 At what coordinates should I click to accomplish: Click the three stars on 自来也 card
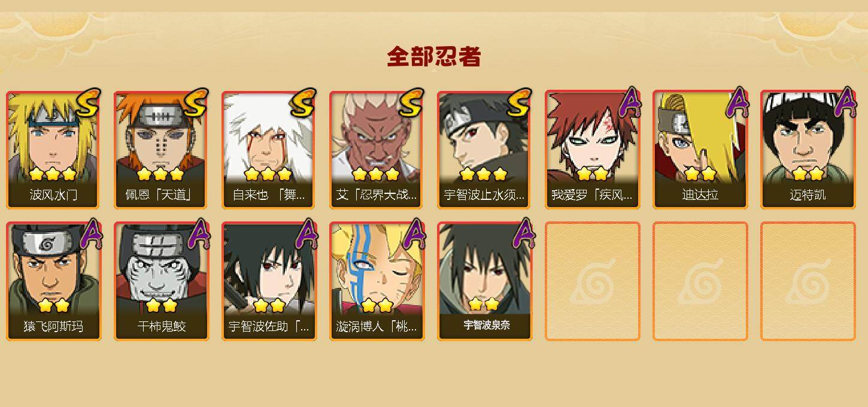pos(268,174)
